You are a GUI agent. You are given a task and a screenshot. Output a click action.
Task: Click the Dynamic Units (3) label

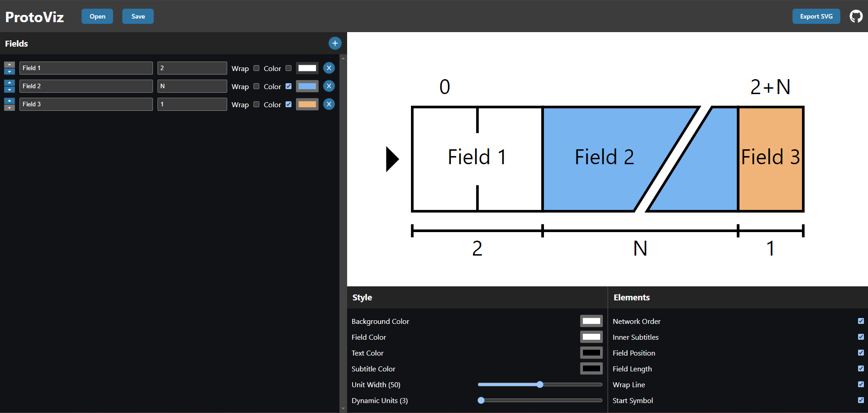[380, 401]
